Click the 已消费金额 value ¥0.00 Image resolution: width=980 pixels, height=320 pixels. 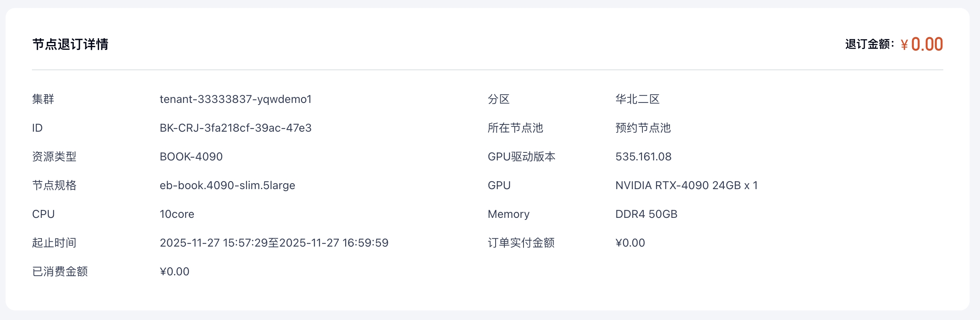click(x=174, y=272)
